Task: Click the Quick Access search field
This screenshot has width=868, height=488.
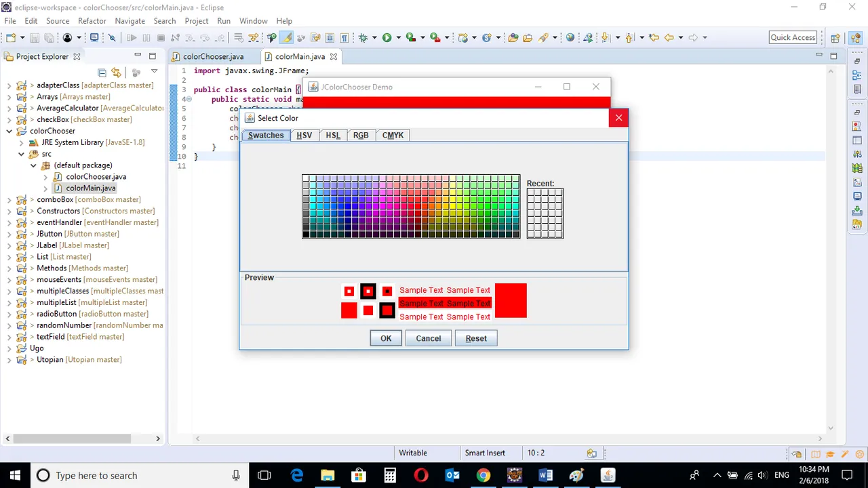Action: [793, 37]
